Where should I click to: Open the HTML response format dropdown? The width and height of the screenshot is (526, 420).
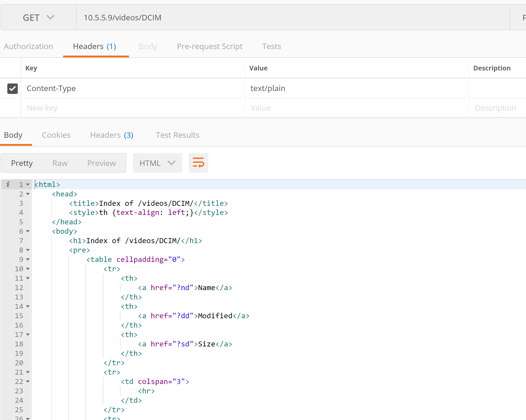[x=157, y=163]
